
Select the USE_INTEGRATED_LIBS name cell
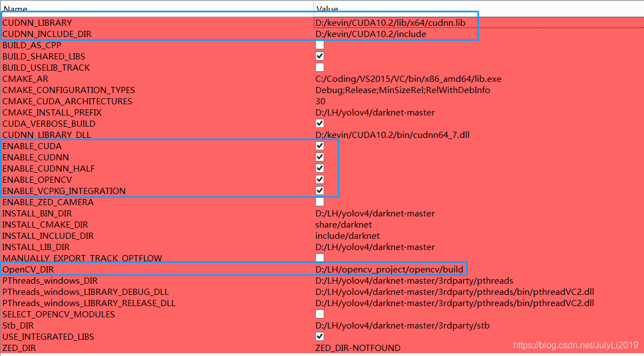pos(48,337)
